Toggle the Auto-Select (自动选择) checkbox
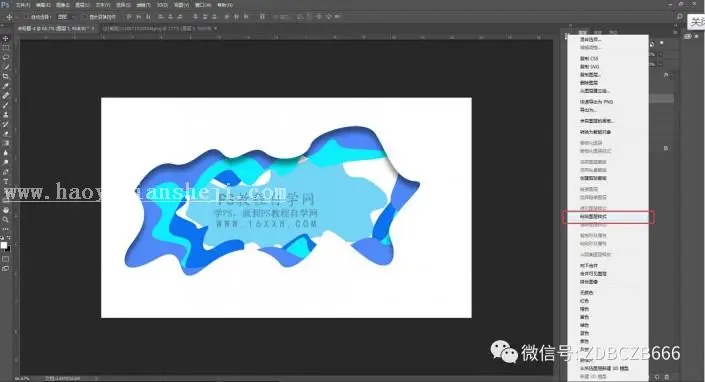Viewport: 705px width, 382px height. pyautogui.click(x=27, y=17)
